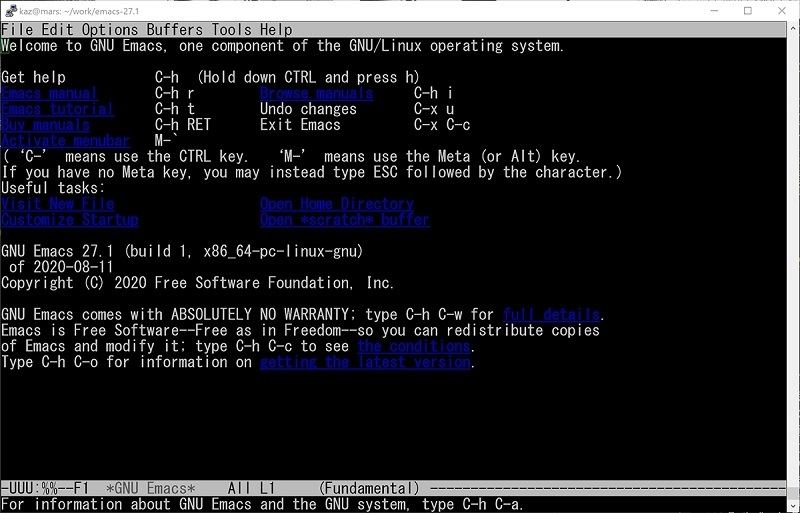The width and height of the screenshot is (800, 513).
Task: Click the terminal vertical scrollbar
Action: [x=793, y=266]
